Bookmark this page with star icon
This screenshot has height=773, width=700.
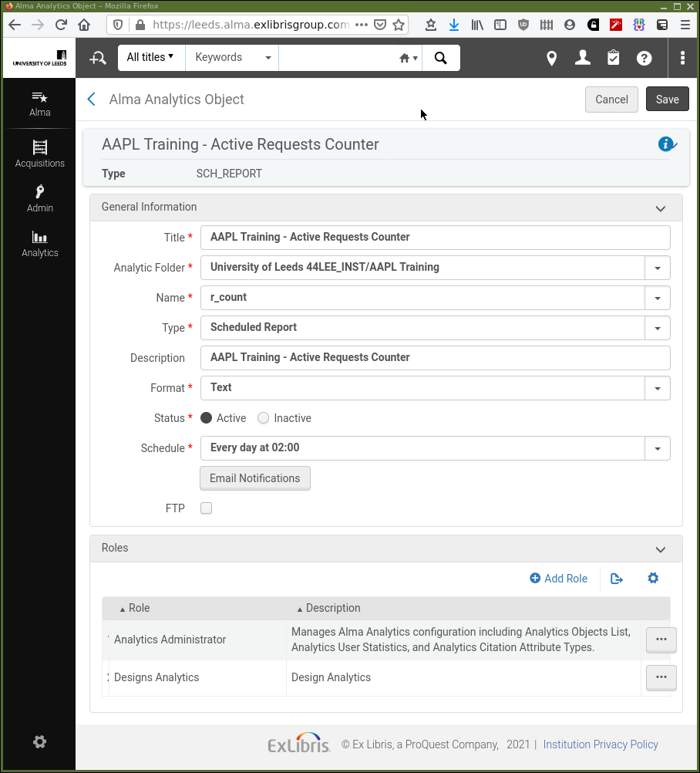[399, 25]
